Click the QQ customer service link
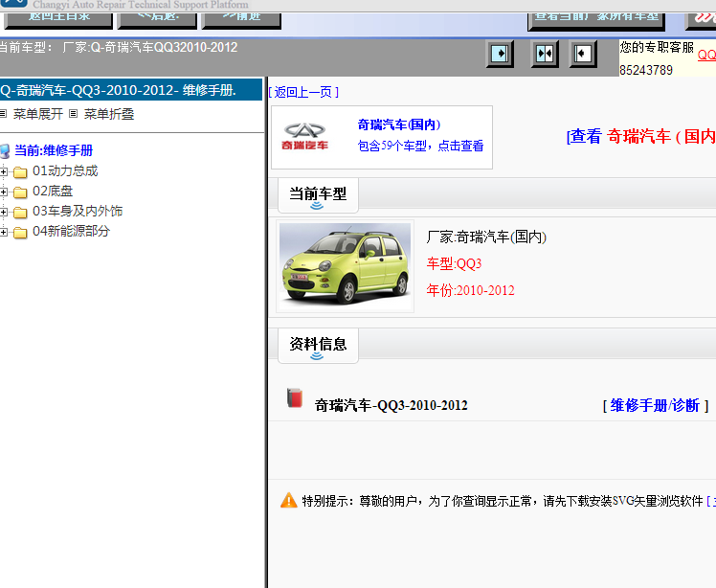The width and height of the screenshot is (716, 588). coord(706,56)
